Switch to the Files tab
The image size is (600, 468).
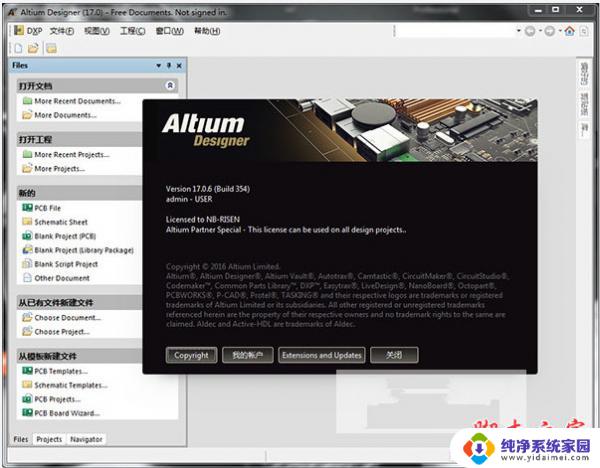21,439
